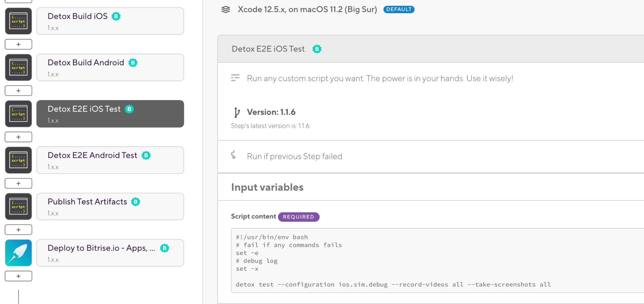The image size is (644, 304).
Task: Select the Detox Build Android step card
Action: click(x=110, y=68)
